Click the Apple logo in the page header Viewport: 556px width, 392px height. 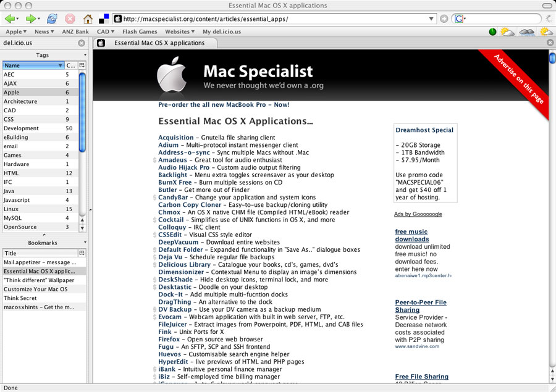[x=172, y=75]
